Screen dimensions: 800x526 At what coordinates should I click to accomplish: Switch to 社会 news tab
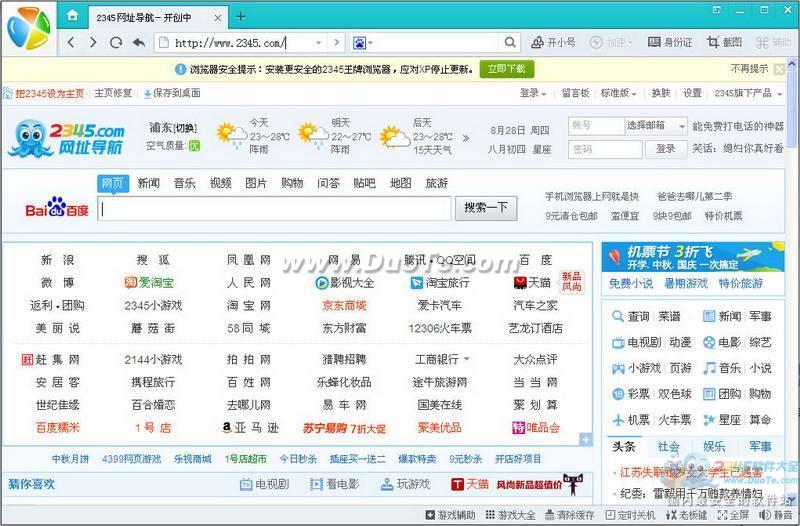pos(668,446)
